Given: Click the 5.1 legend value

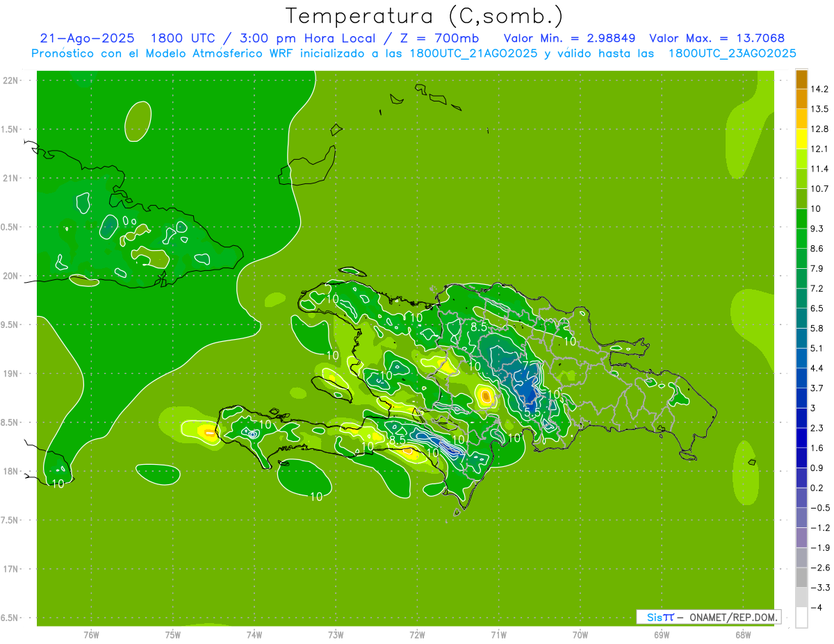Looking at the screenshot, I should click(x=817, y=349).
